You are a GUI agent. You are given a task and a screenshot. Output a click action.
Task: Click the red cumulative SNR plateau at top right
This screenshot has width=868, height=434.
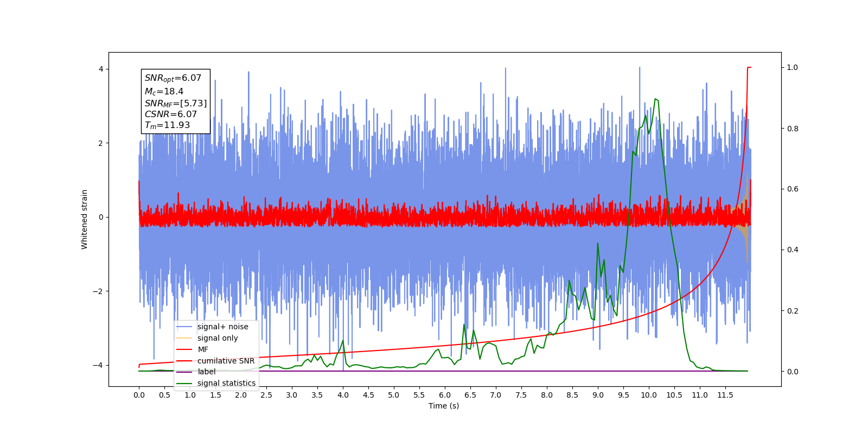pyautogui.click(x=749, y=68)
